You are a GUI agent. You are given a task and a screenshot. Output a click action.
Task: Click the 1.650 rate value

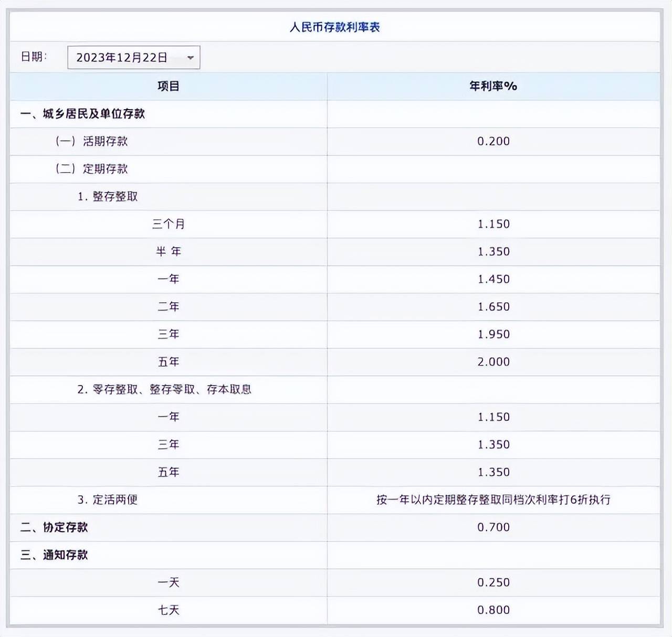coord(493,306)
